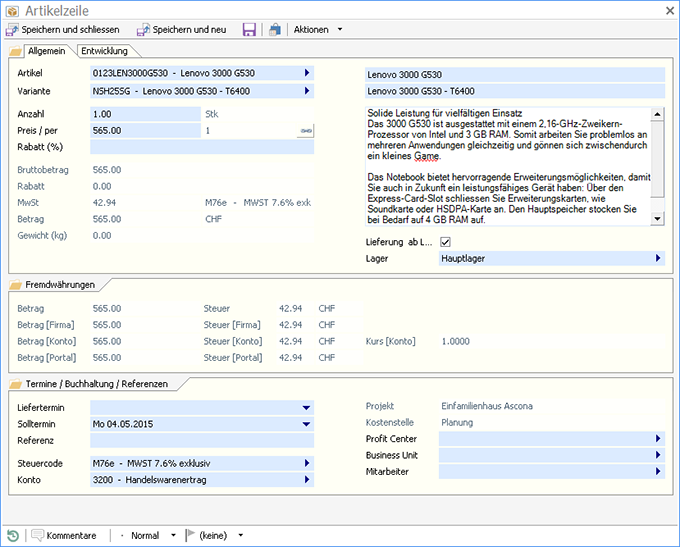This screenshot has width=680, height=547.
Task: Open the Artikel lookup arrow
Action: (307, 73)
